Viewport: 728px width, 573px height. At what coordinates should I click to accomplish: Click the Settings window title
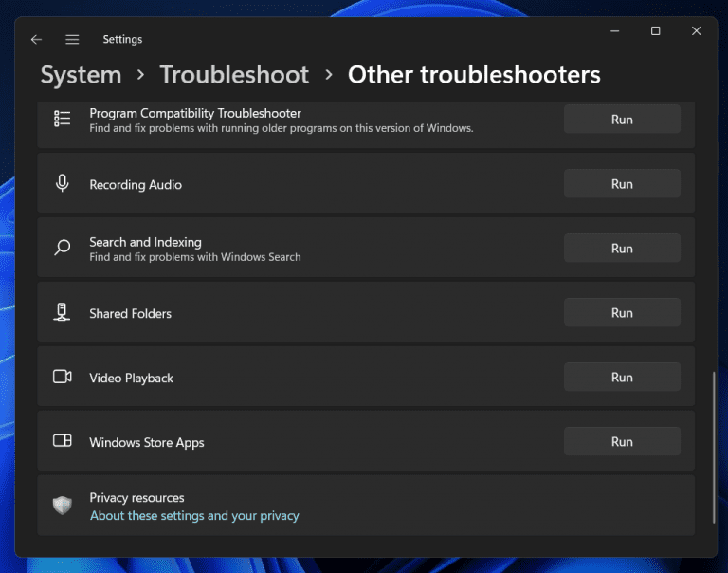[x=122, y=40]
